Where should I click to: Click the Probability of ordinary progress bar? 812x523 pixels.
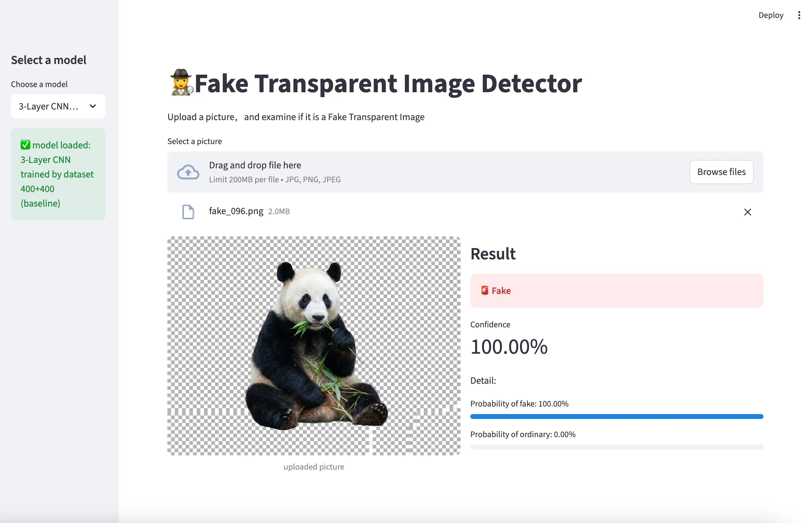point(616,447)
